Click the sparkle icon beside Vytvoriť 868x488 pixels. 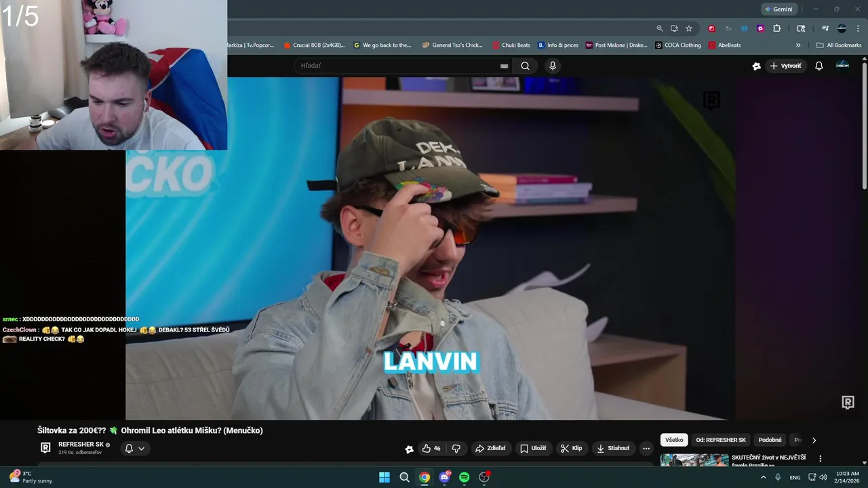(757, 66)
